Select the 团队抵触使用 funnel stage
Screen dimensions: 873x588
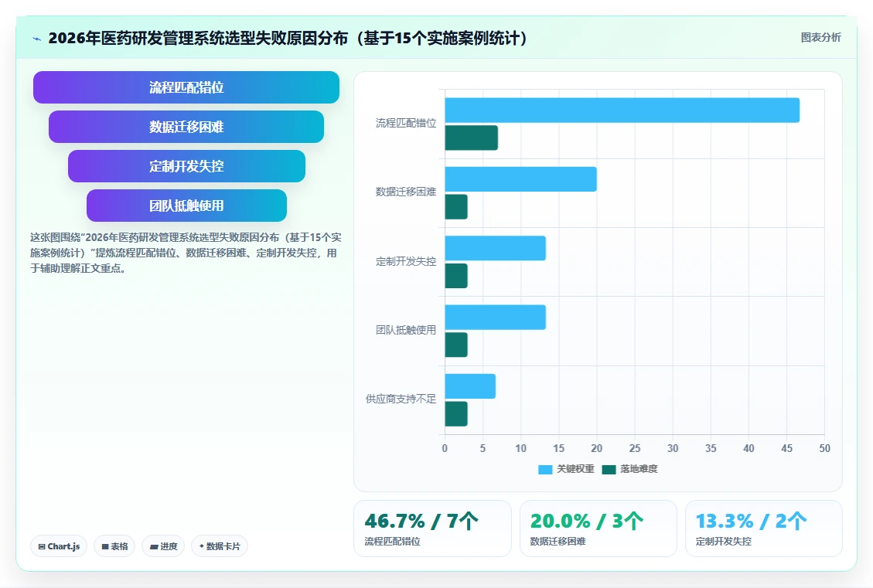(x=186, y=206)
